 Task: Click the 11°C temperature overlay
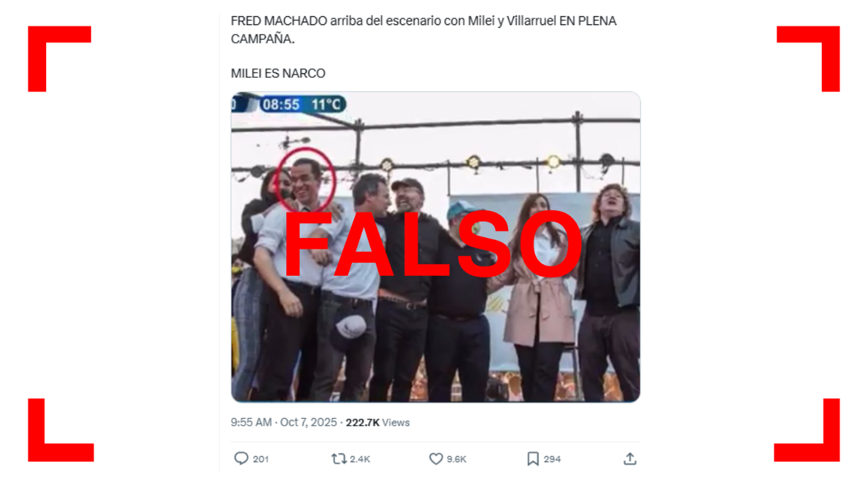[325, 104]
